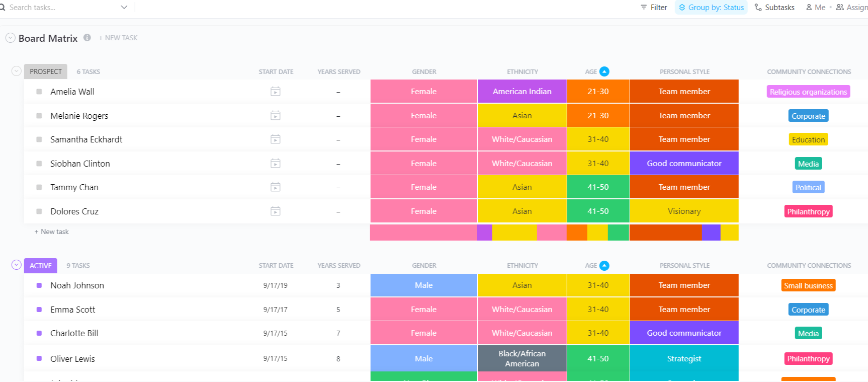
Task: Open the Assignees filter
Action: click(x=852, y=8)
